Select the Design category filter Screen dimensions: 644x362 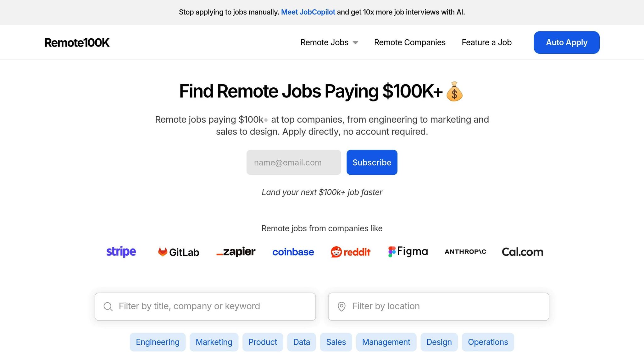[x=439, y=342]
